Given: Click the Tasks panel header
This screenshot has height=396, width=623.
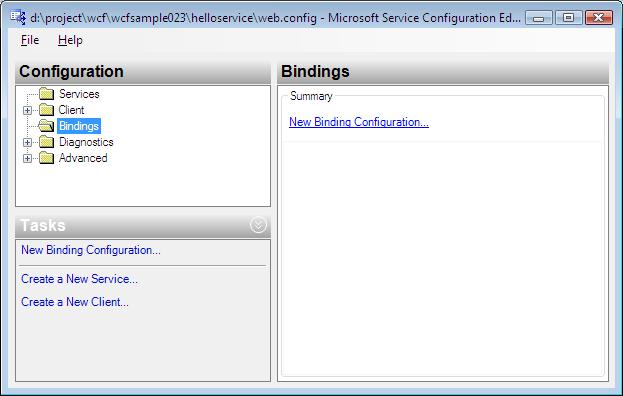Looking at the screenshot, I should pyautogui.click(x=143, y=225).
